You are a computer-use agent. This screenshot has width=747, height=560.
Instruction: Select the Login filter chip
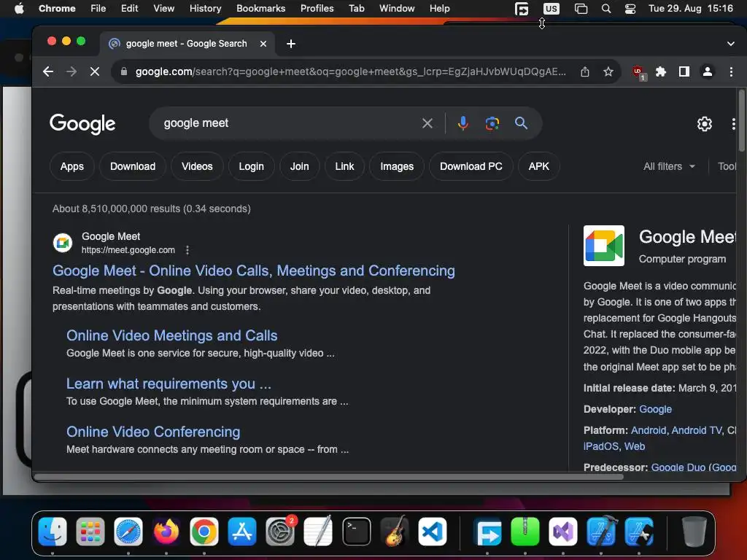251,167
